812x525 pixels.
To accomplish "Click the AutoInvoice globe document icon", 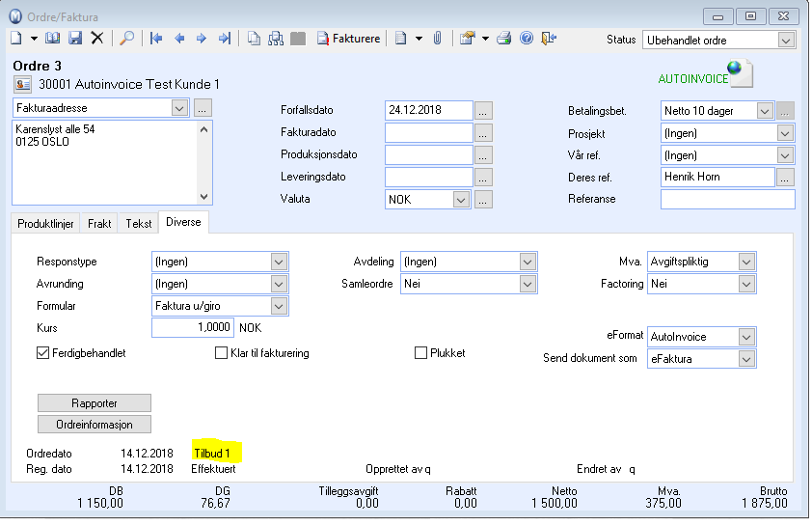I will click(x=741, y=73).
